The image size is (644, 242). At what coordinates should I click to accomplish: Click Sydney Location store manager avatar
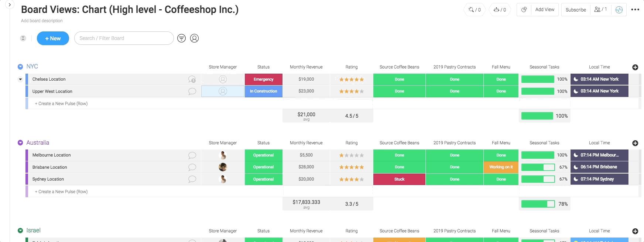[223, 179]
